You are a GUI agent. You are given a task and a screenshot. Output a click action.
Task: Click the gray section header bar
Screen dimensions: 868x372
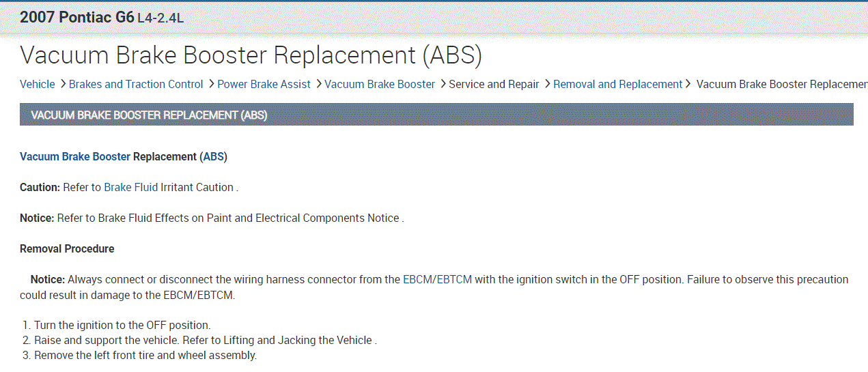(436, 115)
